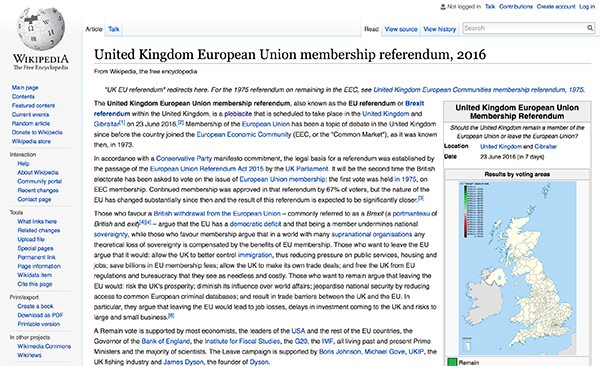
Task: Open European Union Referendum Act 2015 link
Action: click(207, 169)
